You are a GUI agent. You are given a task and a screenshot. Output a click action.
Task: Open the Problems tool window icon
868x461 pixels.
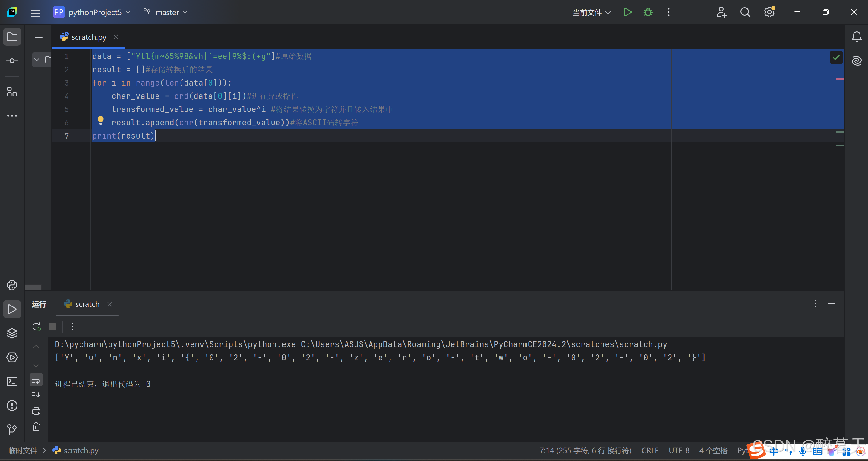click(12, 406)
